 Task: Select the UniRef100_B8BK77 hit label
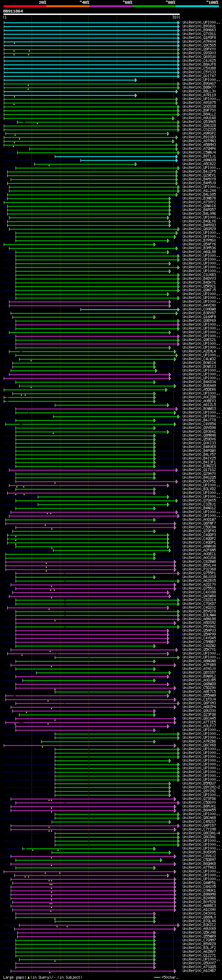[x=199, y=88]
